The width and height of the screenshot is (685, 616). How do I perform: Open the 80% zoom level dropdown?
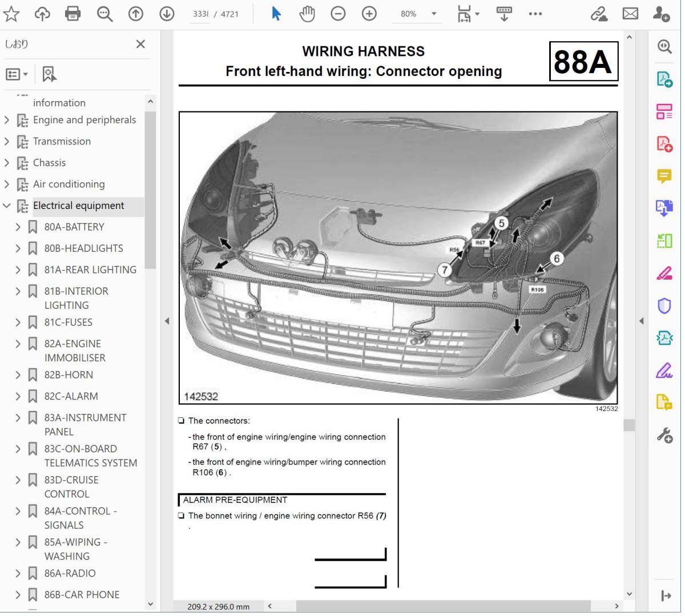click(x=434, y=14)
